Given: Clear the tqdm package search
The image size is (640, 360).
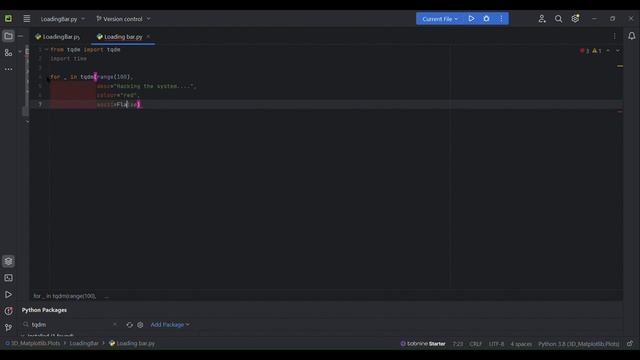Looking at the screenshot, I should [x=115, y=324].
